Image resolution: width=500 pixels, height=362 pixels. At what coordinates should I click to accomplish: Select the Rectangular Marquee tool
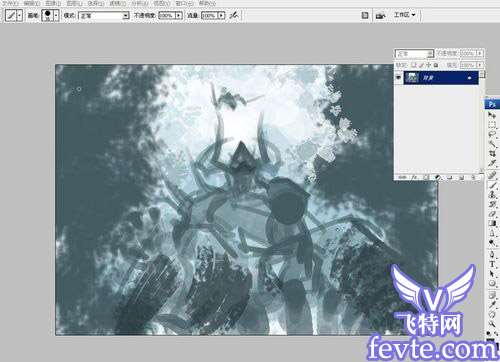tap(492, 125)
